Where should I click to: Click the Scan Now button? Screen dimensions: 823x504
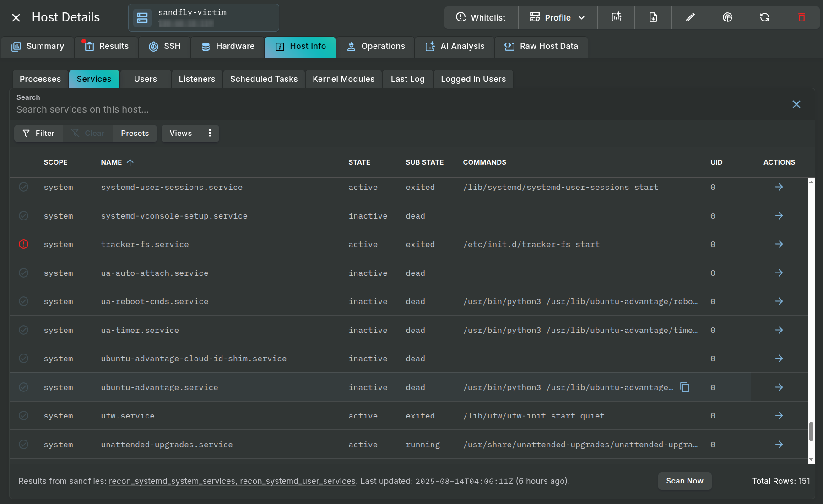tap(685, 481)
